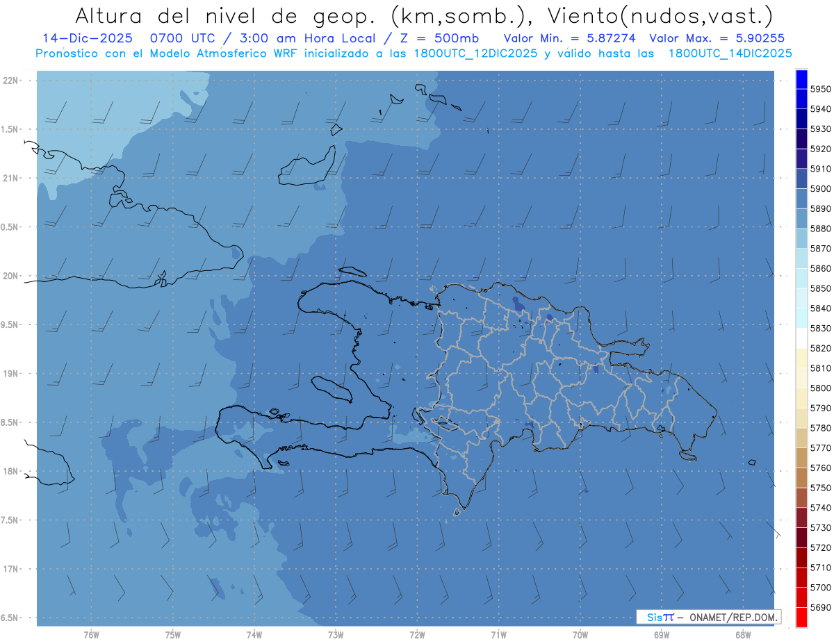Viewport: 834px width, 644px height.
Task: Click 'Valor Min. = 5.87274' text
Action: coord(570,38)
